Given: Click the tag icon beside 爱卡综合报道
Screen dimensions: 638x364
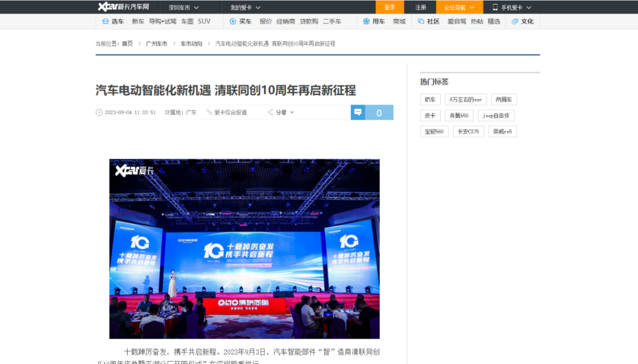Looking at the screenshot, I should point(209,112).
